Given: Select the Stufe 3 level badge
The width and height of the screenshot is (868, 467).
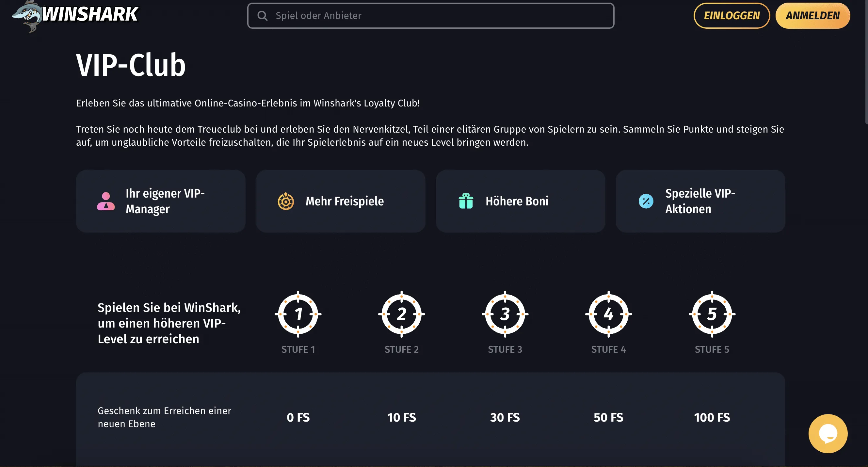Looking at the screenshot, I should click(x=505, y=314).
